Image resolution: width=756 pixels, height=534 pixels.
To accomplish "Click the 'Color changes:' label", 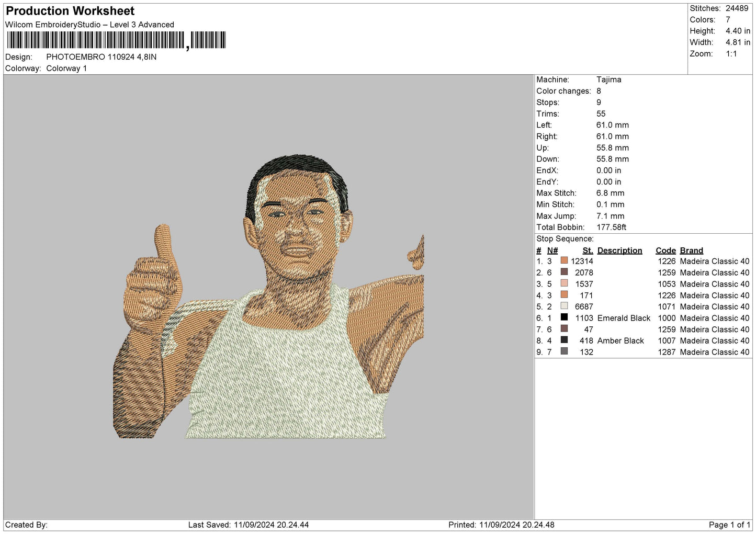I will coord(563,91).
